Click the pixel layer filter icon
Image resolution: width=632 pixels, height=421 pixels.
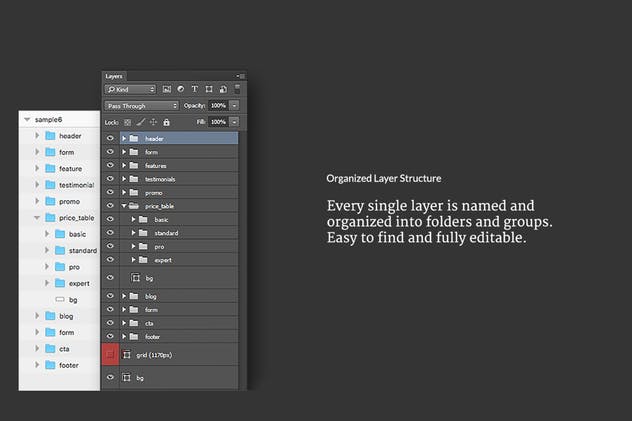[x=167, y=89]
